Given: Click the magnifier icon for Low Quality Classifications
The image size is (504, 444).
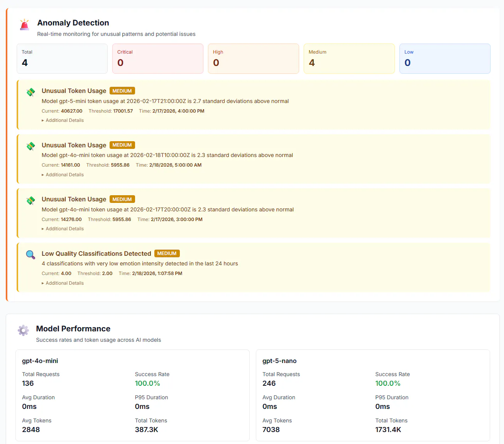Looking at the screenshot, I should click(30, 255).
